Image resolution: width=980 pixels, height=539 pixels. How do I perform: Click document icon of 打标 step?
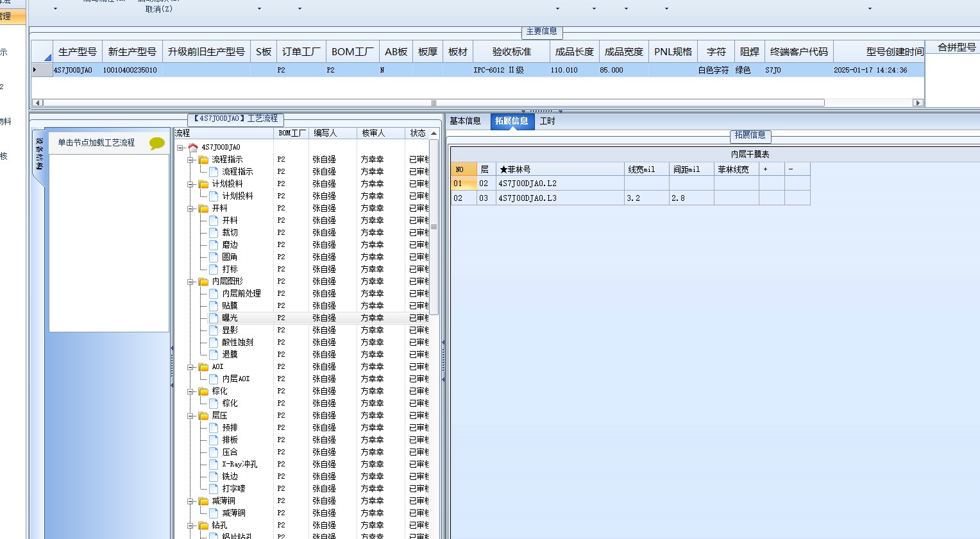[x=214, y=269]
